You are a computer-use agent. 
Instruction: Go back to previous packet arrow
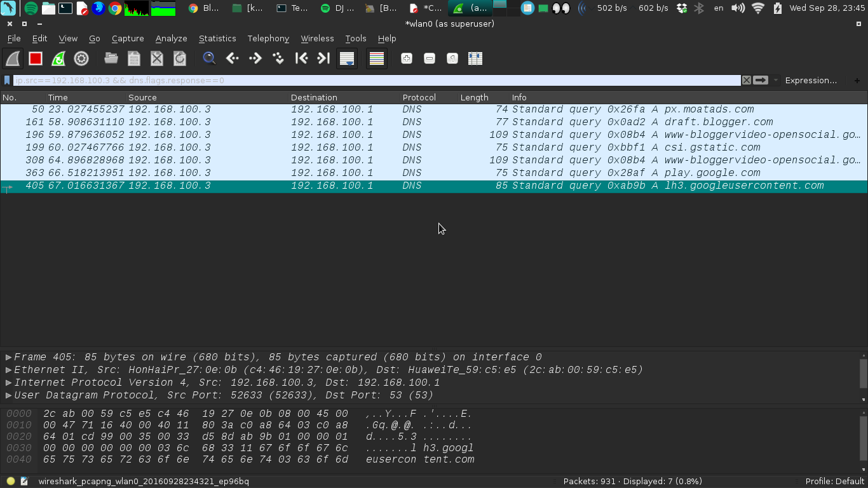tap(233, 58)
